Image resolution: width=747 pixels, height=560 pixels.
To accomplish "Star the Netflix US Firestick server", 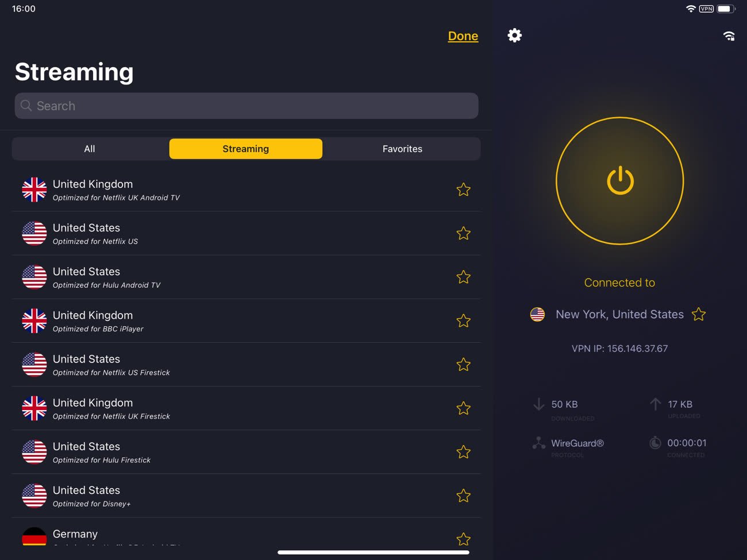I will click(464, 364).
